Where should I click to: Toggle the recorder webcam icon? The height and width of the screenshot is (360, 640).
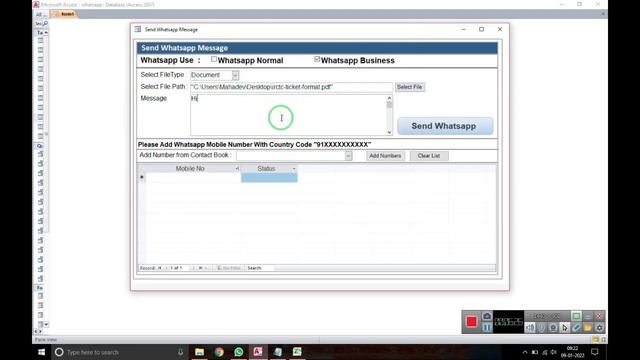coord(553,327)
